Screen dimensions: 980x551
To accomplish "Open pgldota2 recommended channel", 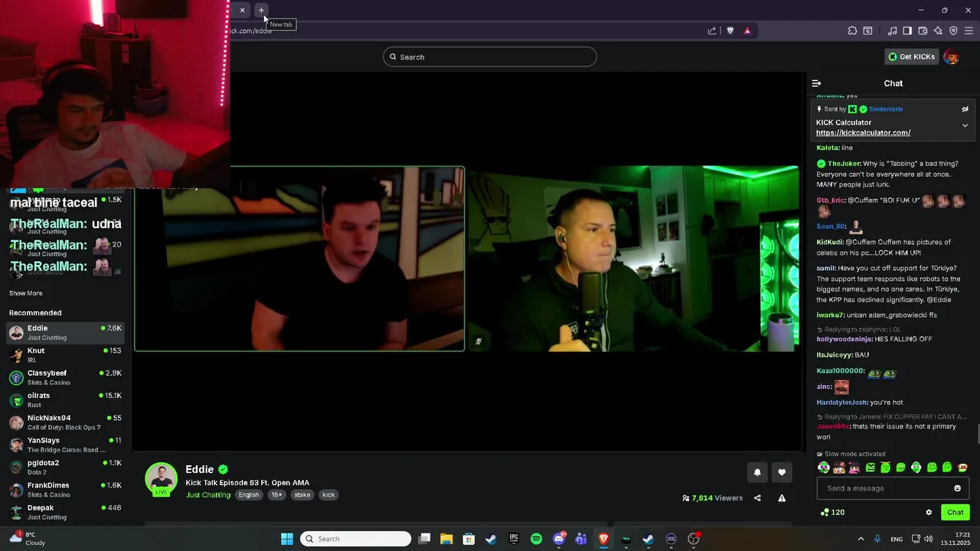I will [66, 468].
